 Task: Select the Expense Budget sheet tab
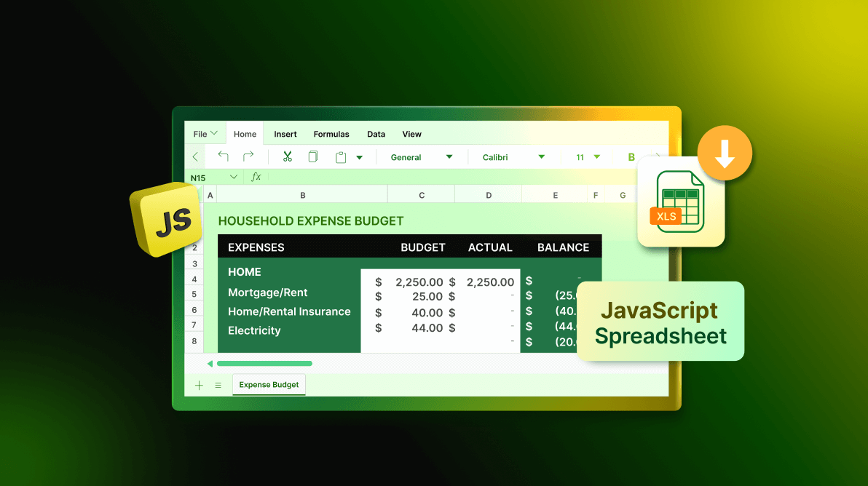pos(269,385)
